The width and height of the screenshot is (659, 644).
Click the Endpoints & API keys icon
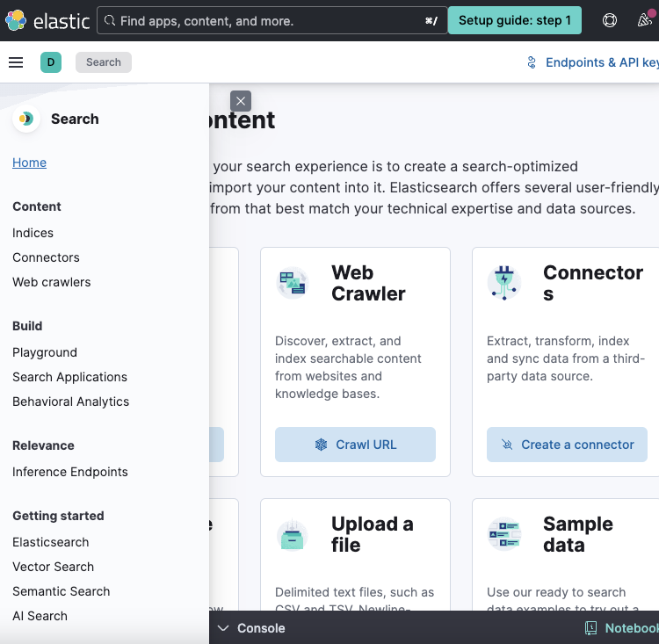pos(532,62)
